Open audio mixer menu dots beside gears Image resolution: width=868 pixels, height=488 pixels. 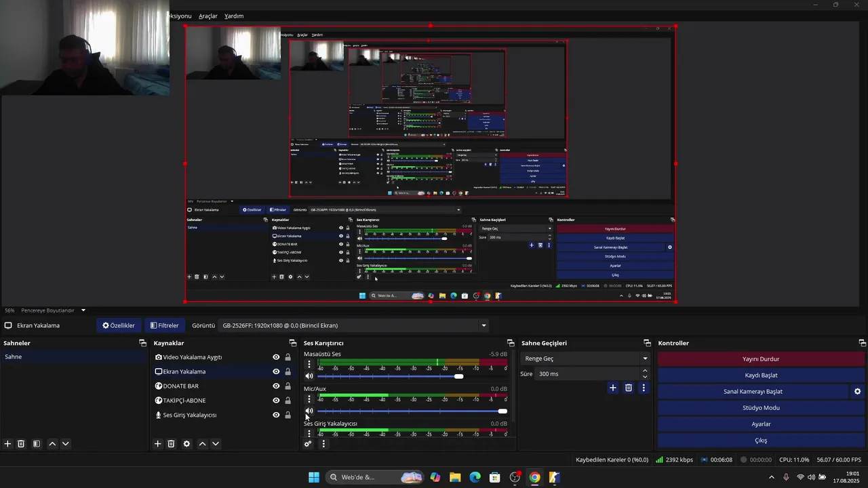[323, 444]
